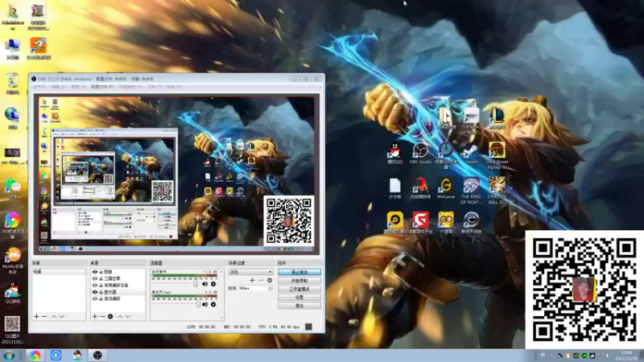Open the QQ游戏 desktop icon

13,294
